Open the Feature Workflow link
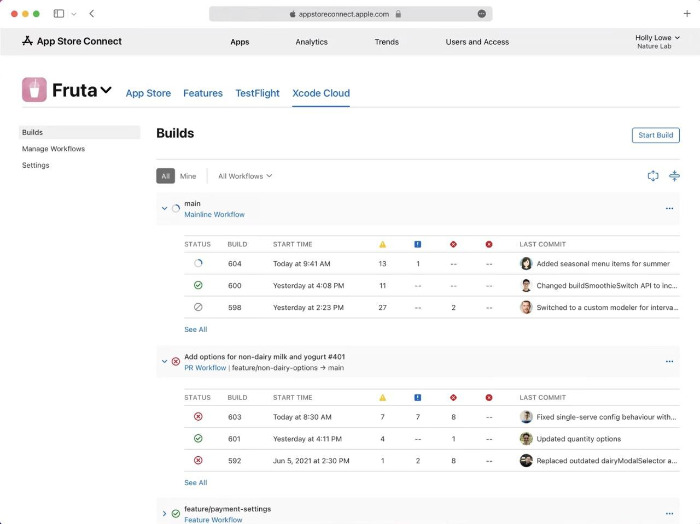 (x=213, y=520)
